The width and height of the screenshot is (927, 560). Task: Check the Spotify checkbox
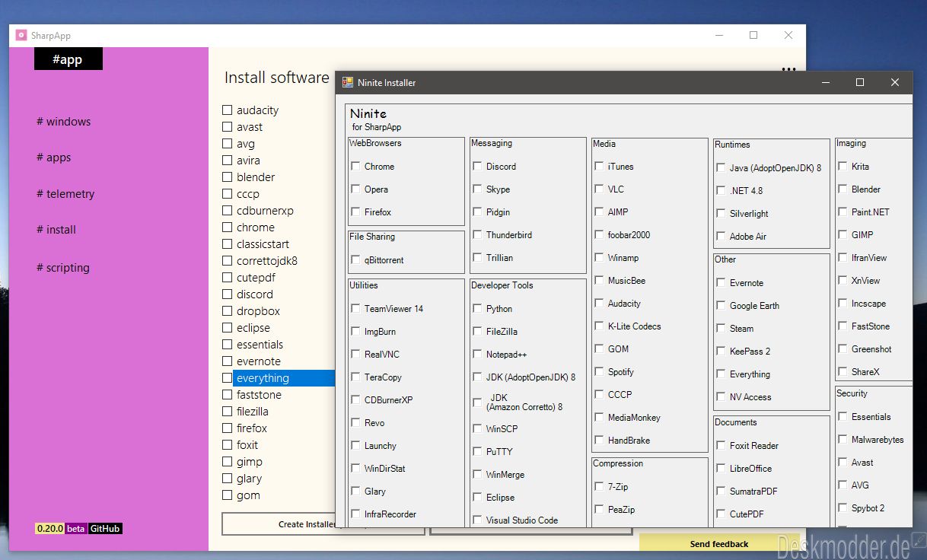point(599,372)
